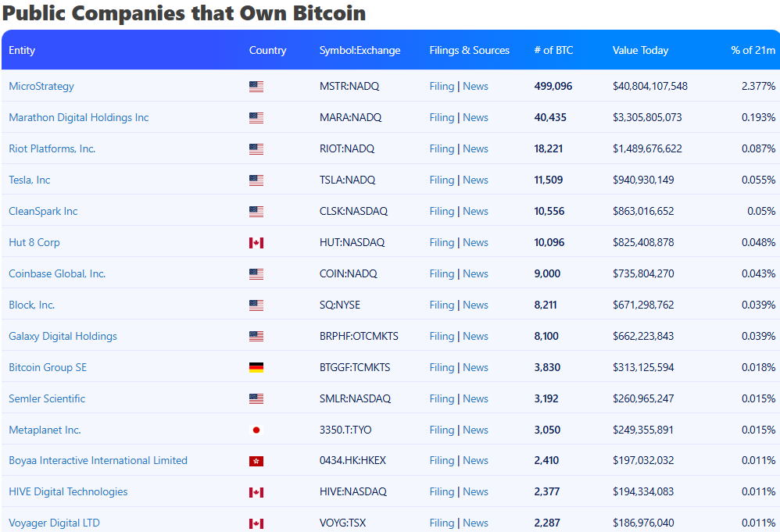Sort table by the # of BTC header
Image resolution: width=780 pixels, height=532 pixels.
pyautogui.click(x=553, y=50)
